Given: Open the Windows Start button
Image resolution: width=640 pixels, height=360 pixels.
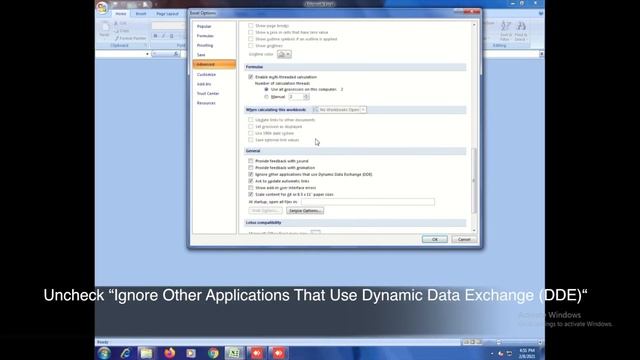Looking at the screenshot, I should [x=104, y=353].
